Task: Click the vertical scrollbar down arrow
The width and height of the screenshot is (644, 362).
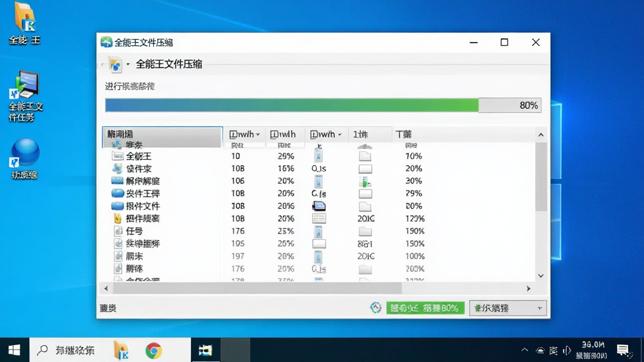Action: point(541,276)
